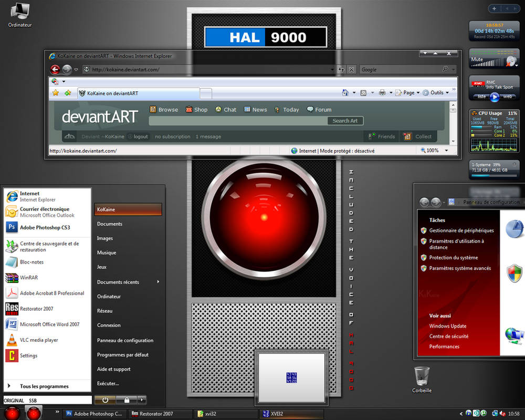The image size is (525, 420).
Task: Click the Print icon in IE toolbar
Action: (382, 93)
